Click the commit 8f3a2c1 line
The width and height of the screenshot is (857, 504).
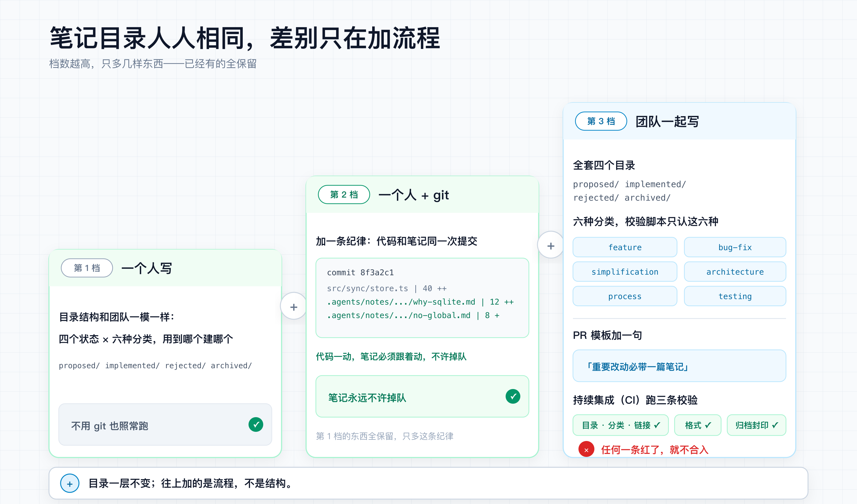(360, 272)
